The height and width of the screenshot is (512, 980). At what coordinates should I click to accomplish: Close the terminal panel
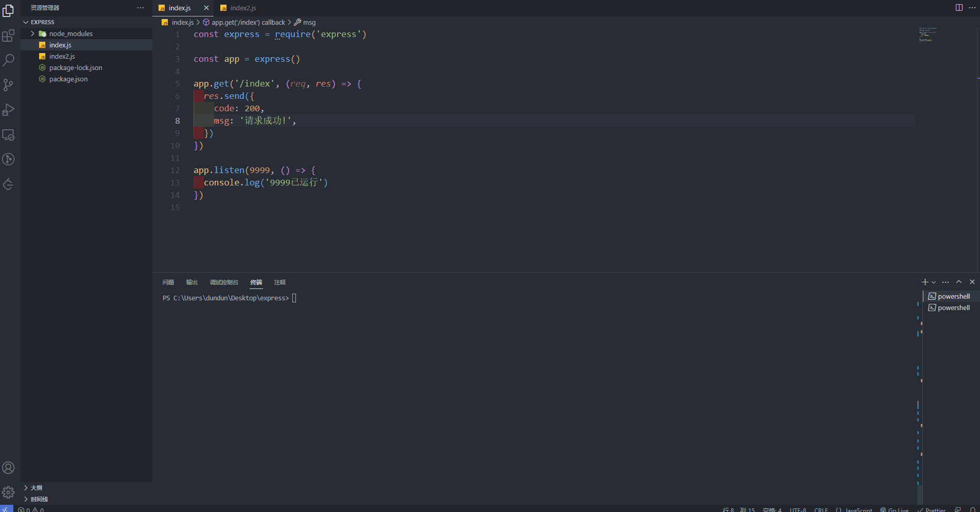pyautogui.click(x=972, y=282)
